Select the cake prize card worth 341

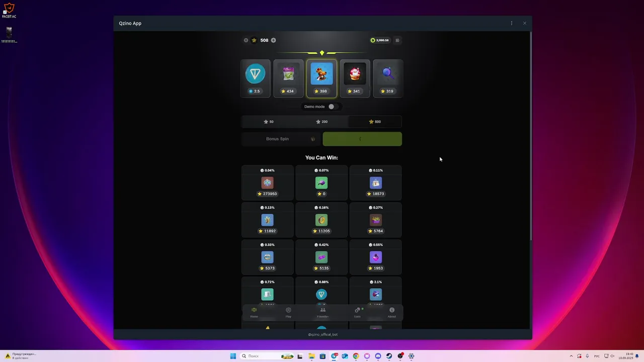[x=355, y=78]
